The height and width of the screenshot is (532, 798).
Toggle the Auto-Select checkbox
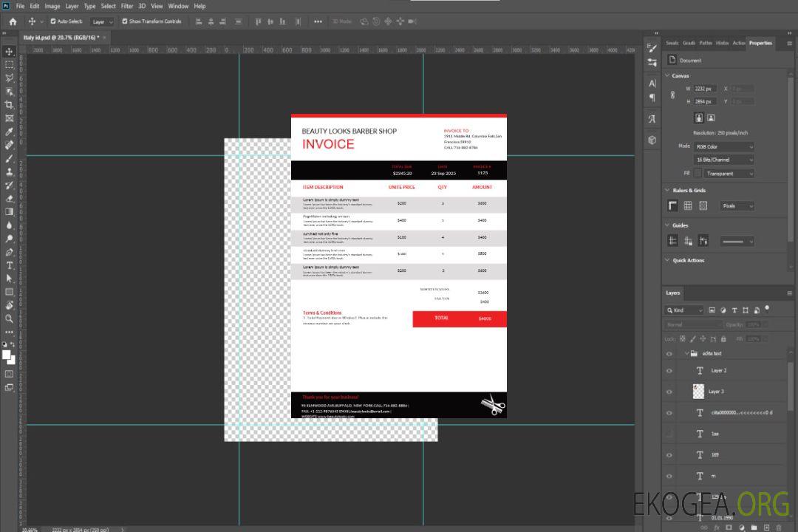53,21
